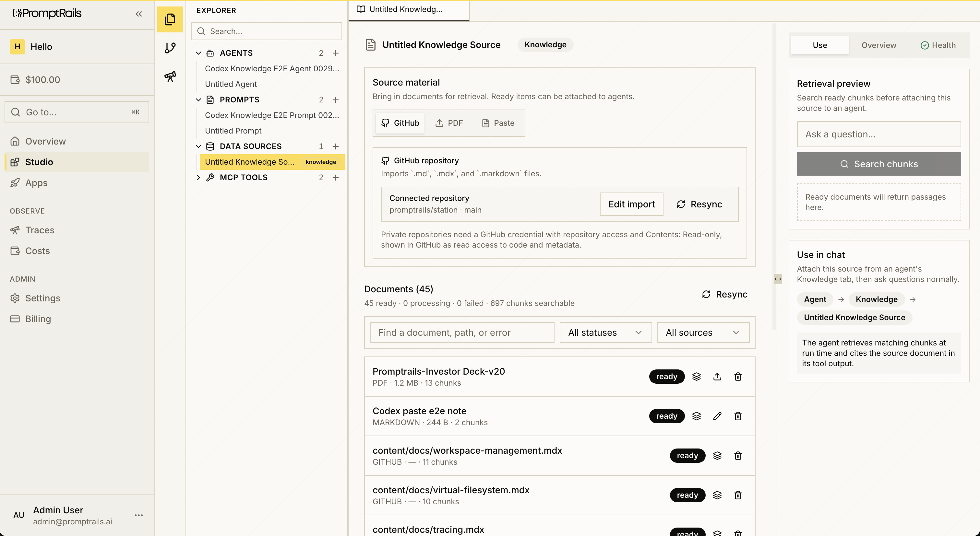Open Settings in Admin section
This screenshot has width=980, height=536.
pyautogui.click(x=77, y=298)
